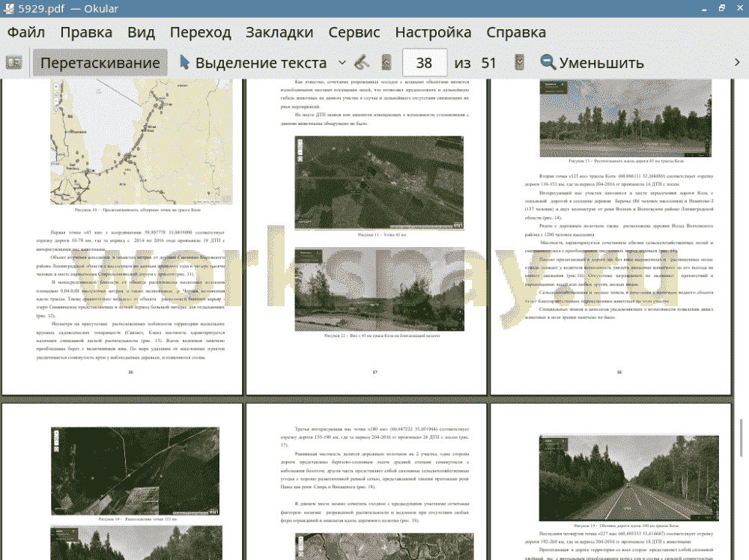Expand the hidden toolbar items chevron
Viewport: 749px width, 560px height.
(737, 63)
